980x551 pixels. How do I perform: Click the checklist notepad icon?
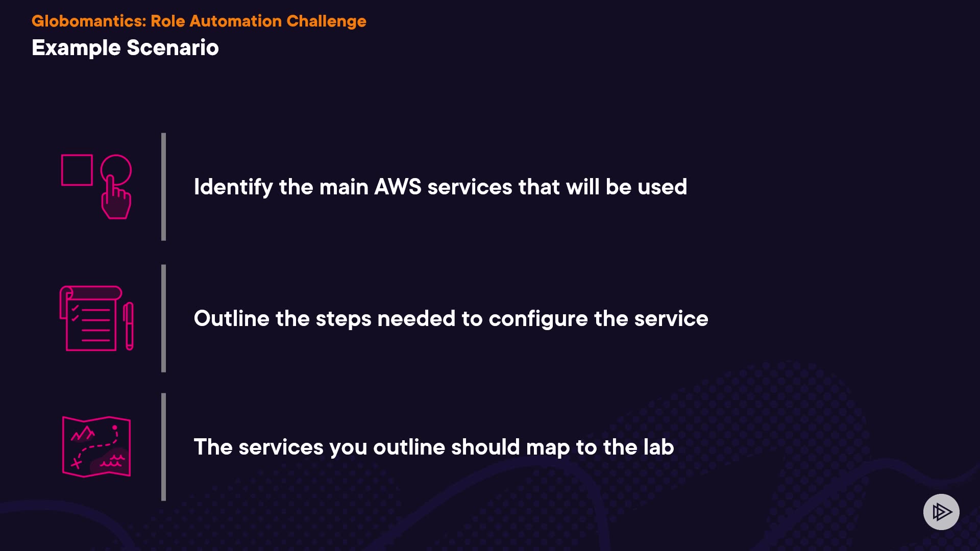coord(91,319)
